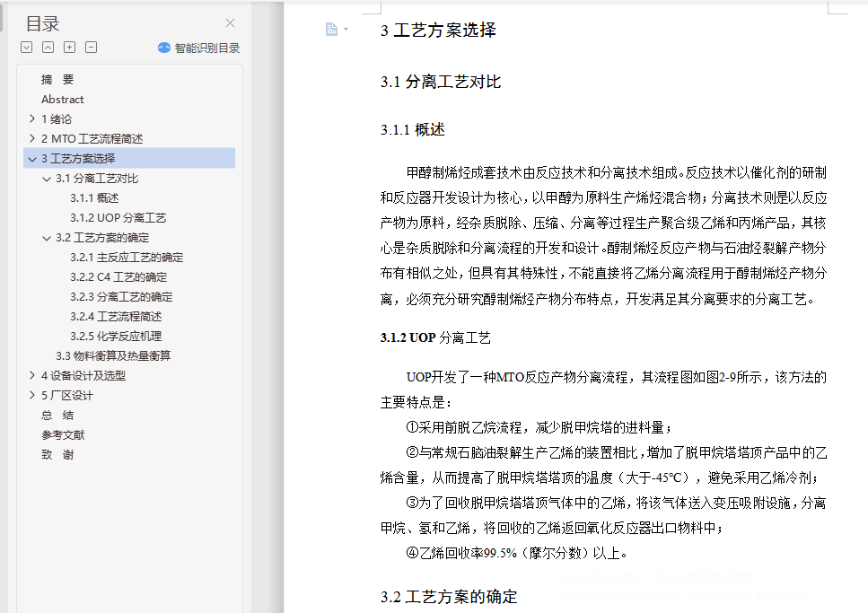The image size is (868, 613).
Task: Expand the 2 MTO 工艺流程简述 chapter
Action: pos(32,138)
